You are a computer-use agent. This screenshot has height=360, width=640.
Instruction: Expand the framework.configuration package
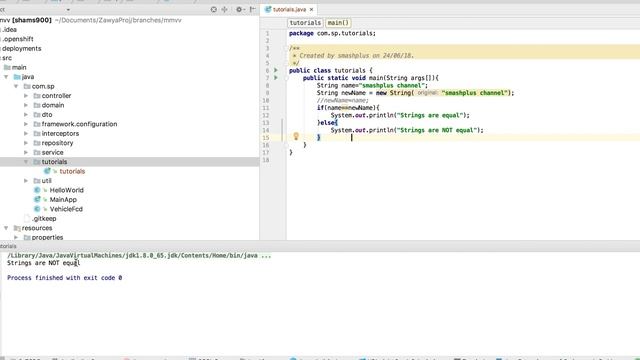pyautogui.click(x=26, y=124)
